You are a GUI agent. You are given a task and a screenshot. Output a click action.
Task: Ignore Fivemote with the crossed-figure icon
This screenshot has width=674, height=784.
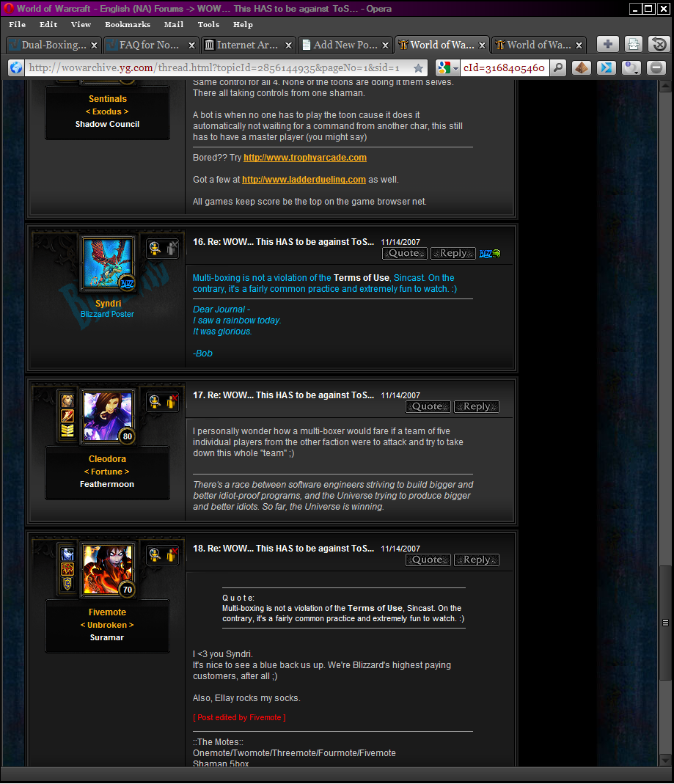172,554
